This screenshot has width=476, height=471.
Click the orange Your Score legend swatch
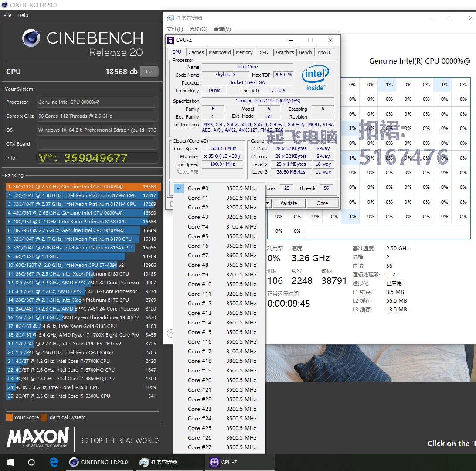point(10,417)
